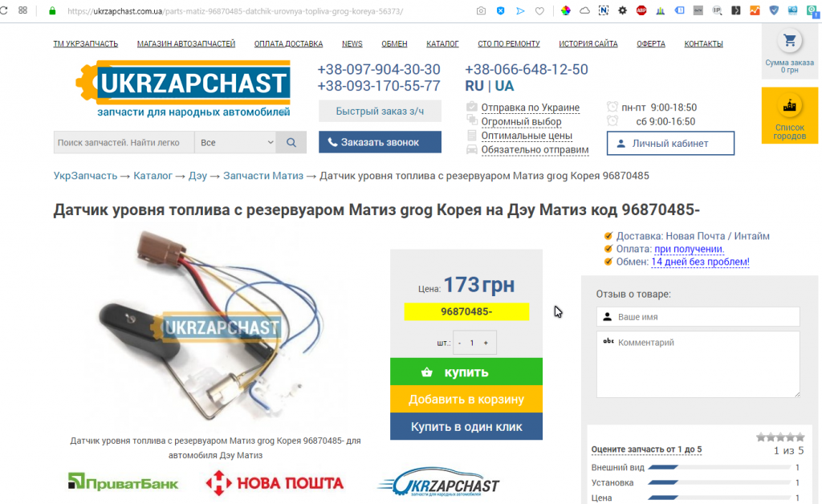Decrease quantity with the minus stepper

(x=460, y=343)
